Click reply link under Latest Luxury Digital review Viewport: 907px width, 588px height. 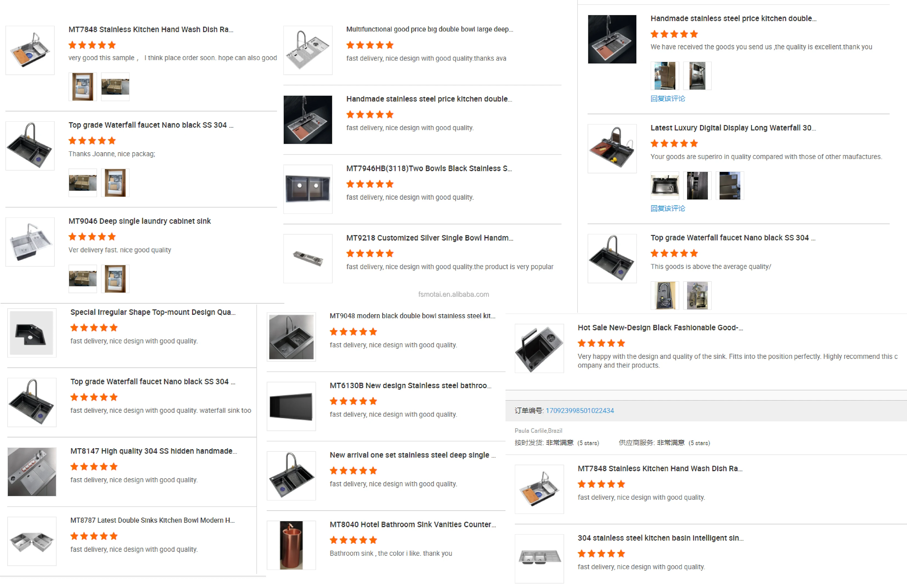point(667,208)
